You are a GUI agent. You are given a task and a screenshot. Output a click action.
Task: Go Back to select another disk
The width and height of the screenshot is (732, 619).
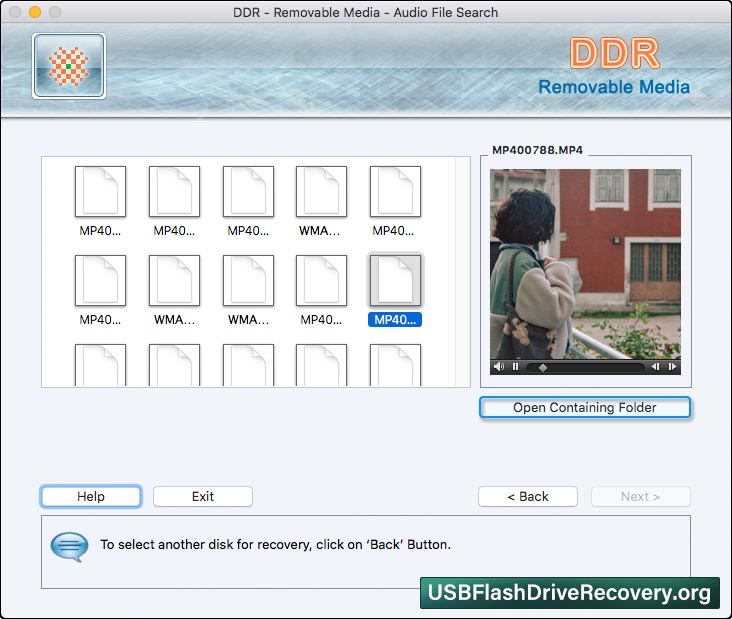[528, 496]
